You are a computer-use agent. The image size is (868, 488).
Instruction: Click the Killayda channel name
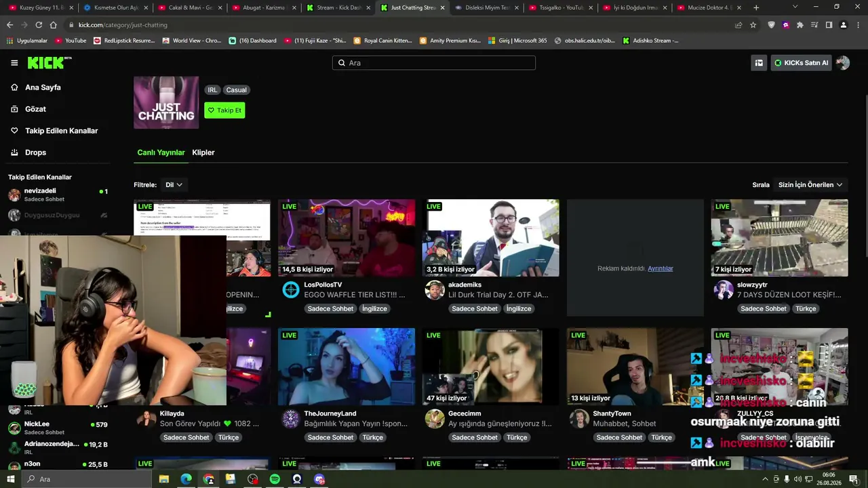[172, 413]
